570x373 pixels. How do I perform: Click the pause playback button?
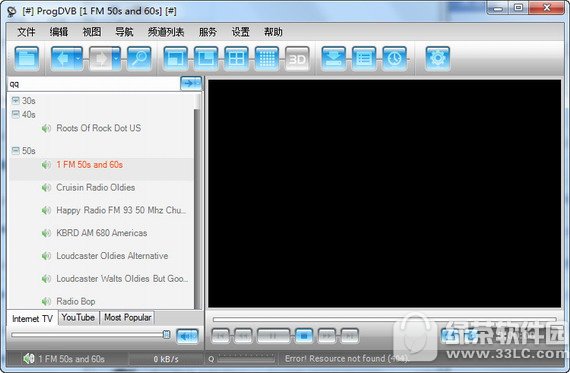(x=273, y=336)
